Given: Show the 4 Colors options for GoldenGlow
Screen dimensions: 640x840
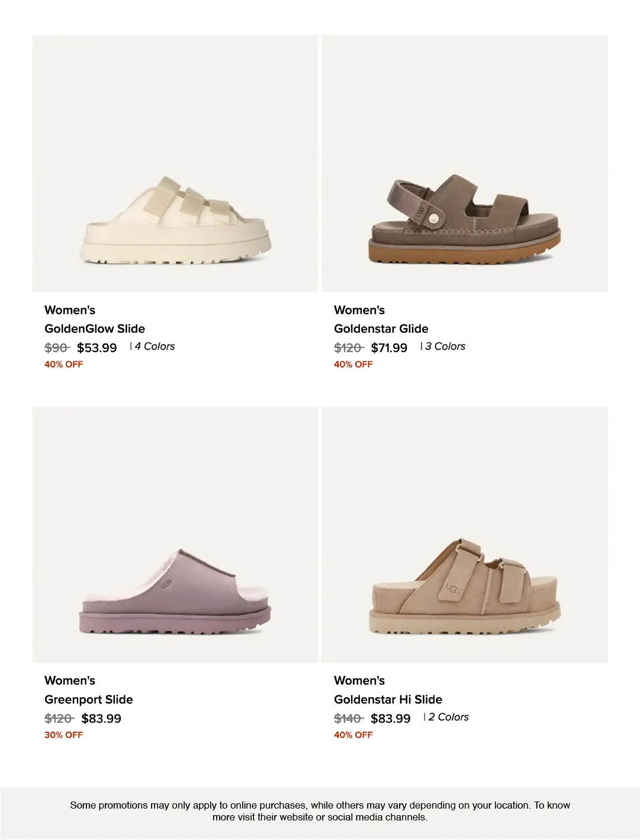Looking at the screenshot, I should click(155, 347).
